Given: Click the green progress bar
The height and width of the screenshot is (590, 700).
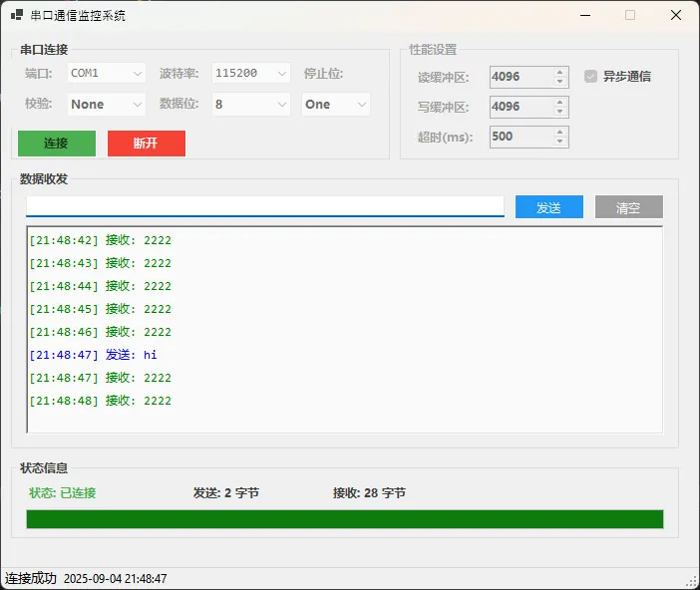Looking at the screenshot, I should 344,519.
